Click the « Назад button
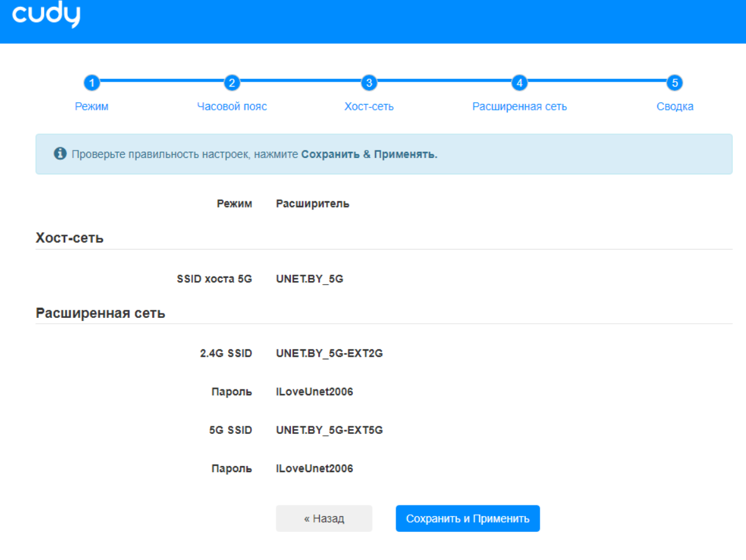 pyautogui.click(x=324, y=518)
